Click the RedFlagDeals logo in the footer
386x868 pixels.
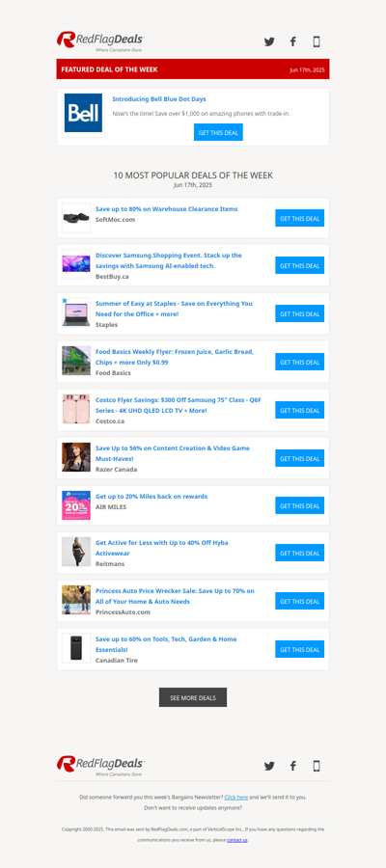point(100,766)
